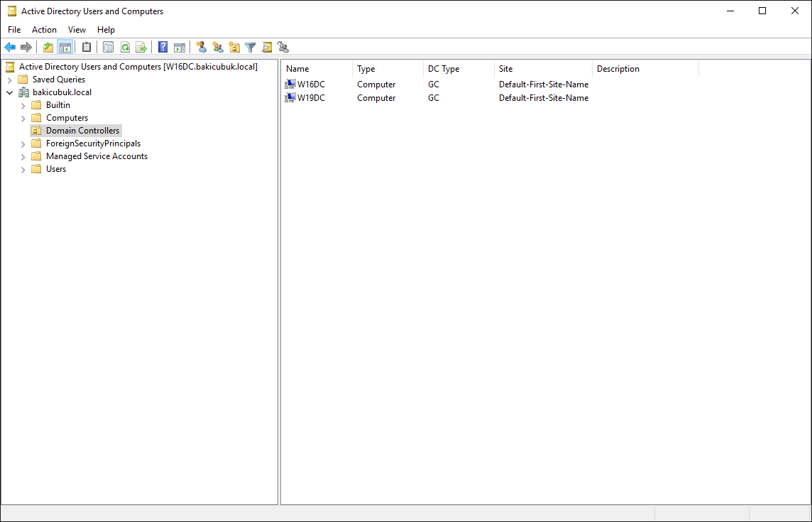
Task: Create a new user with toolbar icon
Action: pos(202,48)
